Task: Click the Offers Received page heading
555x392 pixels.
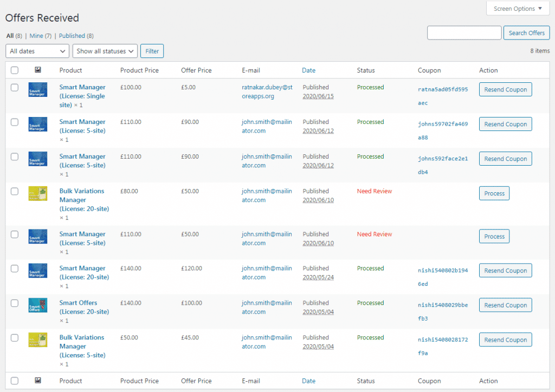Action: point(42,18)
